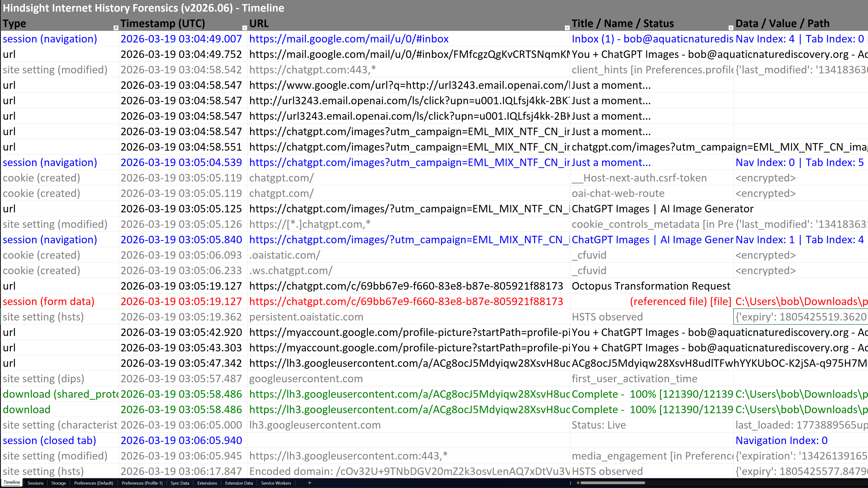Switch to the Sessions sheet tab

click(x=35, y=483)
